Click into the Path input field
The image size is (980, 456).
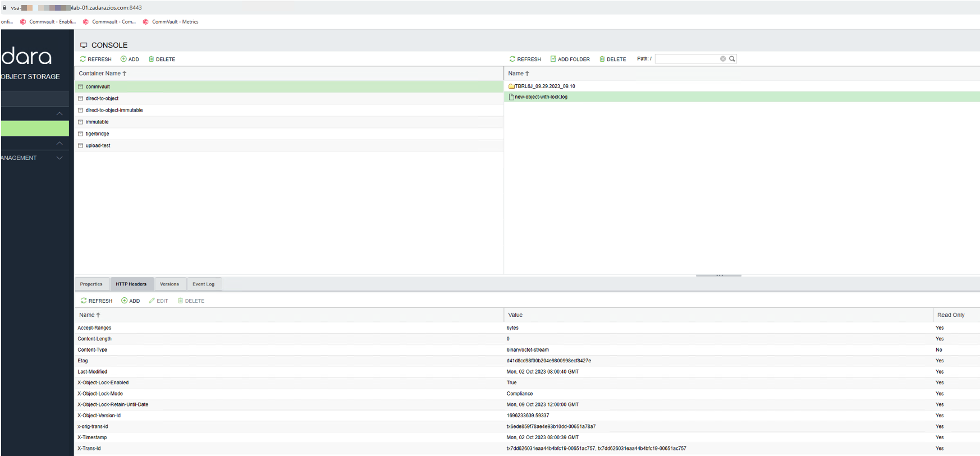[x=687, y=59]
